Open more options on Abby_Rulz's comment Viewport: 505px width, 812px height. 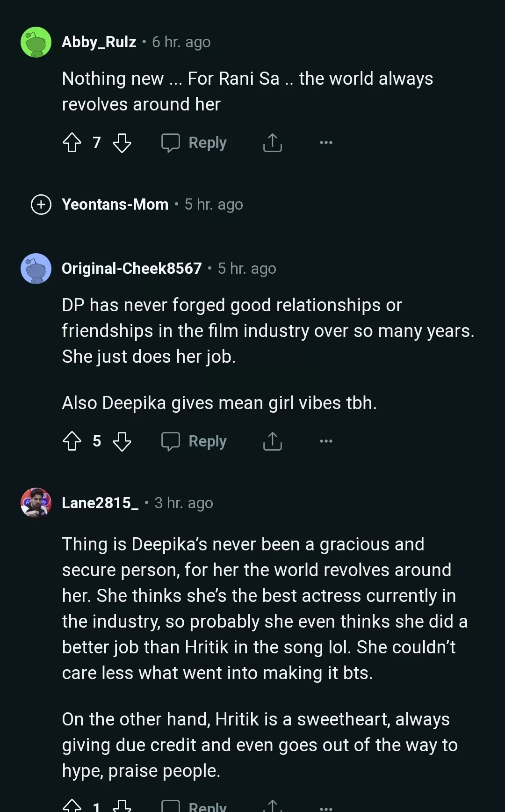[x=326, y=142]
